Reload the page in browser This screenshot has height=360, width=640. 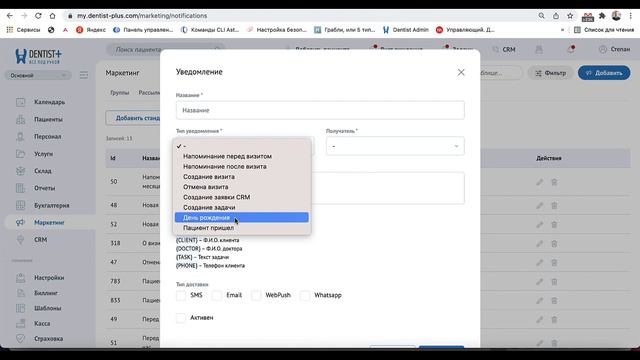point(38,16)
